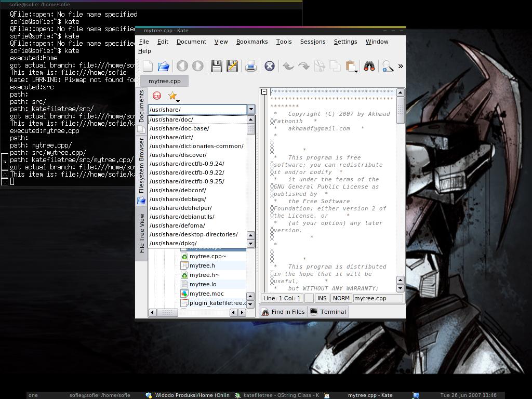Print the document with the printer icon
532x399 pixels.
(251, 66)
